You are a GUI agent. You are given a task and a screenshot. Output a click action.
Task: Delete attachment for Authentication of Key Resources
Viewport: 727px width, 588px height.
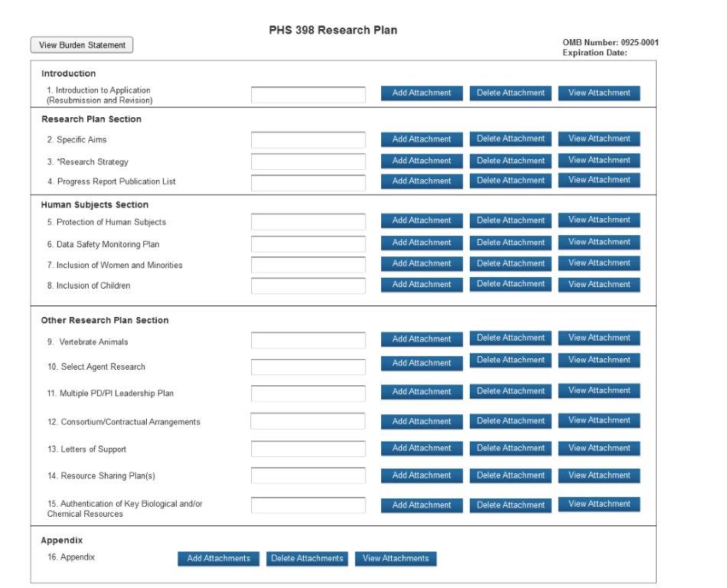(510, 505)
